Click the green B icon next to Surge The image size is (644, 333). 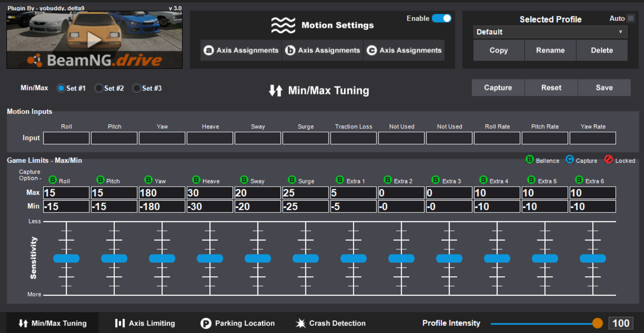tap(292, 180)
